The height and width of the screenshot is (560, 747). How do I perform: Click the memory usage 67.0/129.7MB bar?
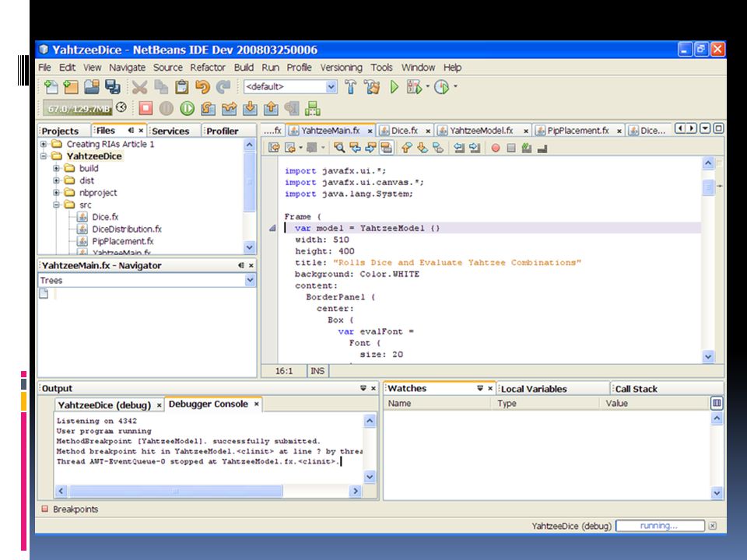78,109
